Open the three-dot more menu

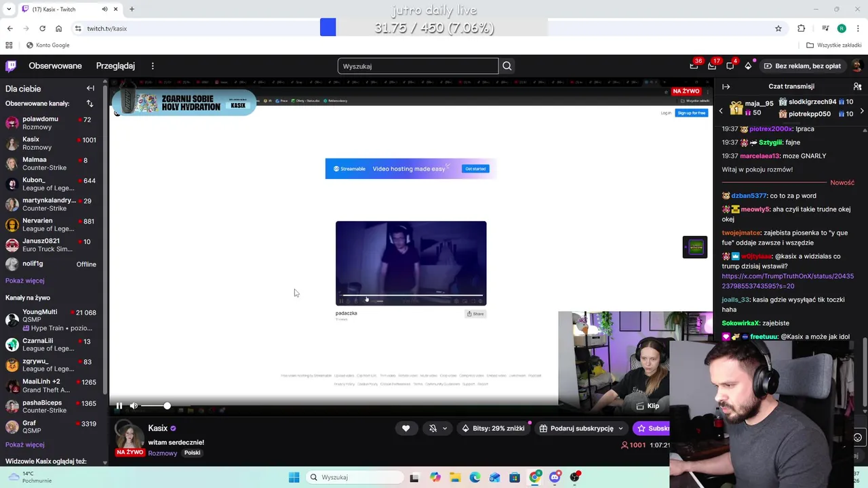click(x=153, y=66)
